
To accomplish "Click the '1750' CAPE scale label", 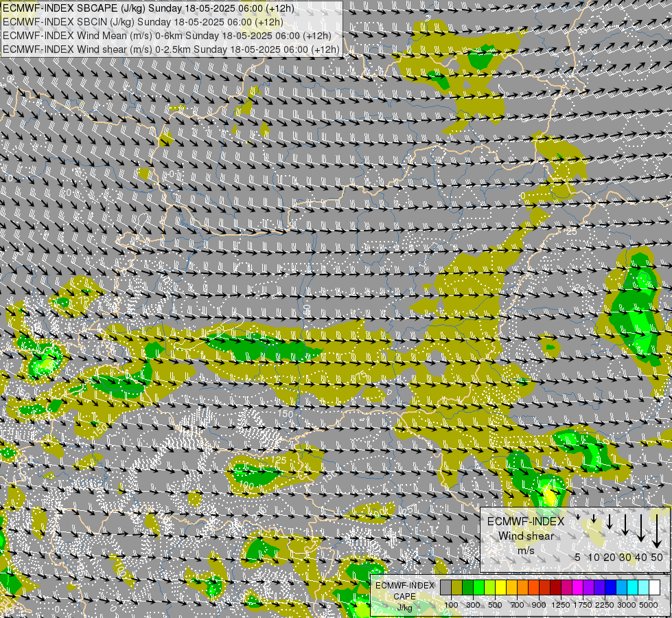I will click(x=583, y=605).
